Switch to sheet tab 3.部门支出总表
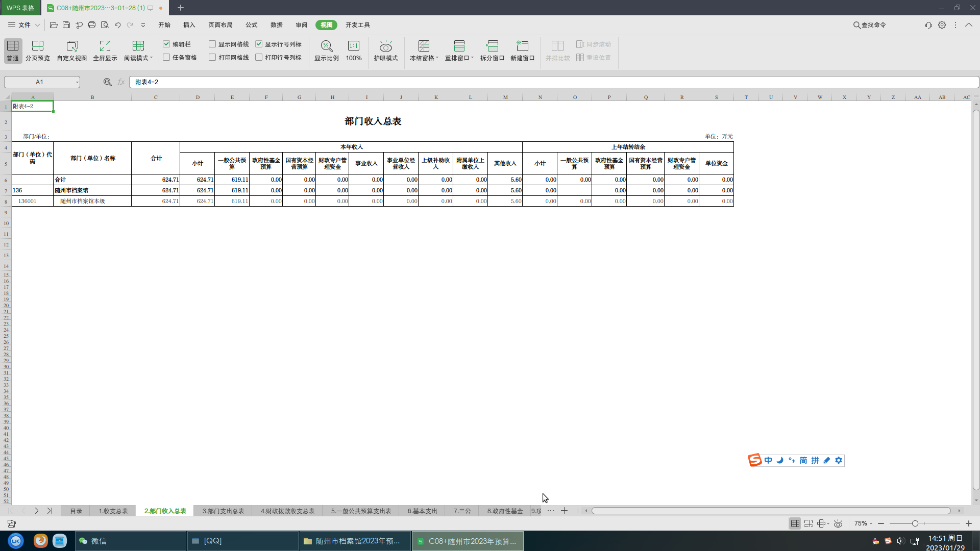Screen dimensions: 980x551 pyautogui.click(x=223, y=511)
